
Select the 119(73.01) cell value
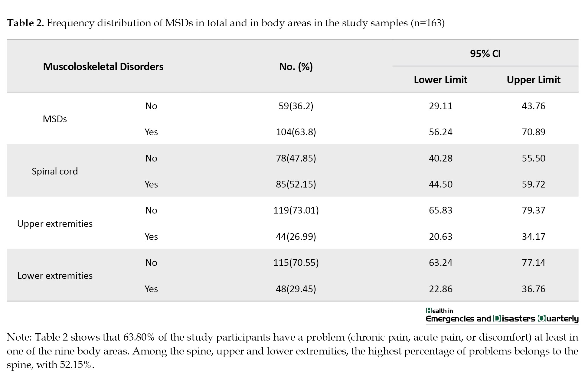296,210
